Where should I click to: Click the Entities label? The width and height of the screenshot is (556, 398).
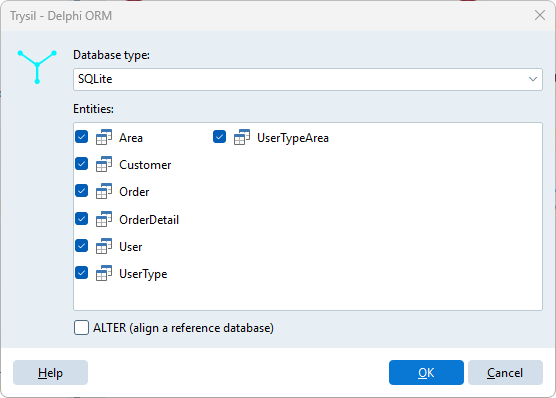(93, 109)
